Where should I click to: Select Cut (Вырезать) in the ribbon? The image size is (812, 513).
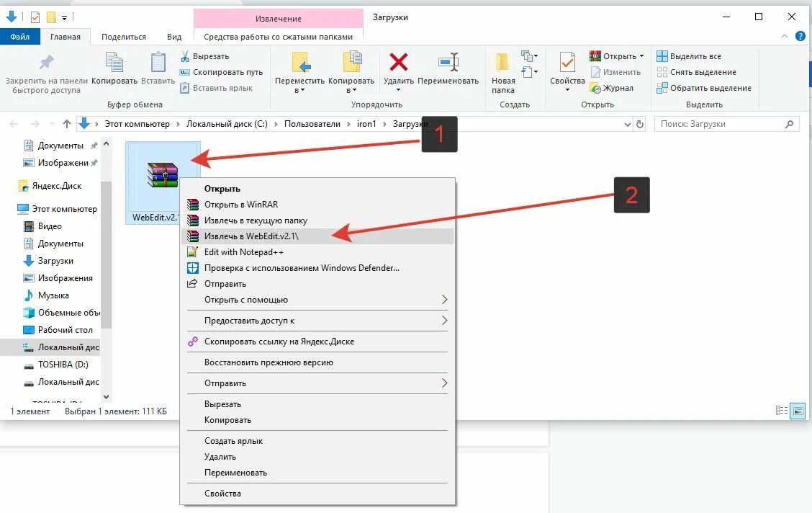(204, 56)
